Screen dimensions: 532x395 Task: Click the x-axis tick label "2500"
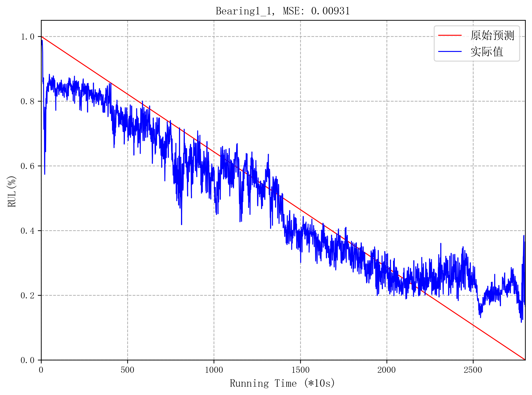(x=473, y=370)
